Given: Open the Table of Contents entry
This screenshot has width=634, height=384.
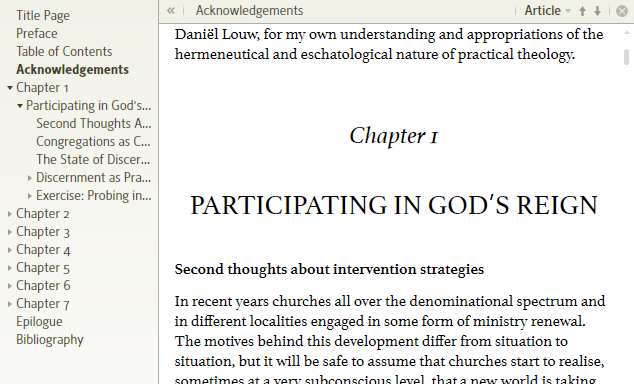Looking at the screenshot, I should (64, 52).
